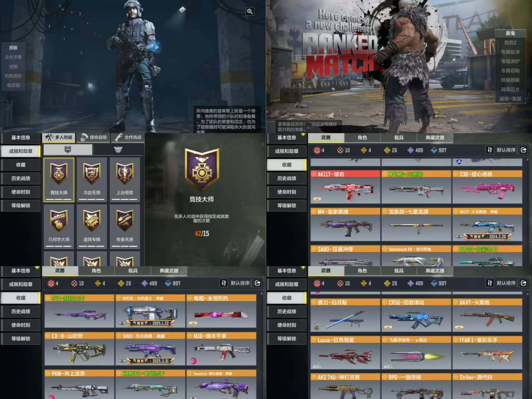Open 默认排序 sort dropdown in 唐刀-白月魁 panel

pyautogui.click(x=501, y=283)
